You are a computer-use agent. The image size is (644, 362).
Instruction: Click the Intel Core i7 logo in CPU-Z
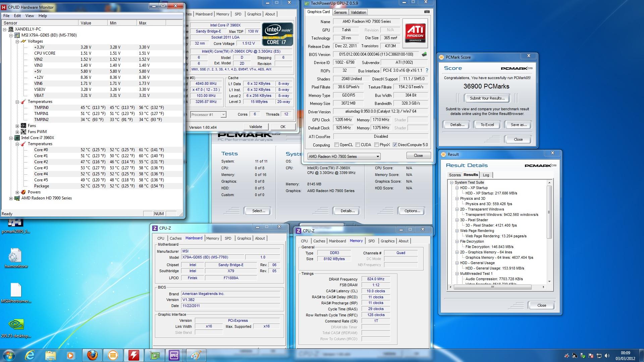(x=278, y=34)
